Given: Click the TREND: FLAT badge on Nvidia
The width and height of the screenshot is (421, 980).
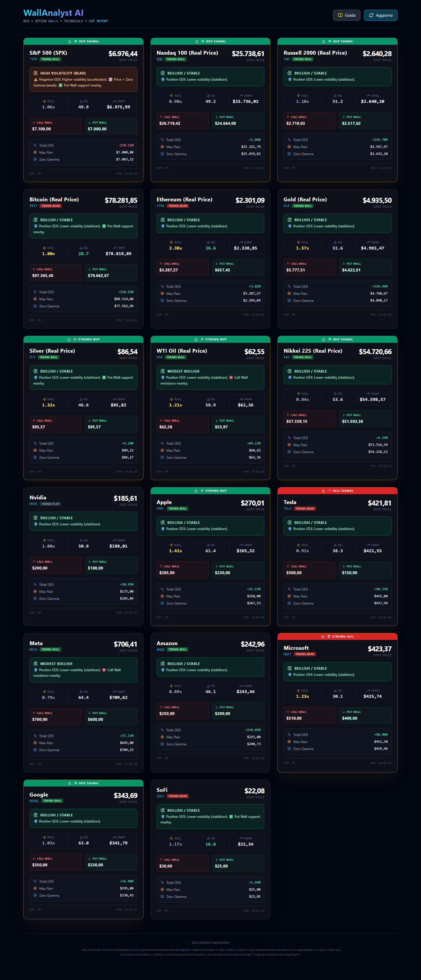Looking at the screenshot, I should [50, 504].
